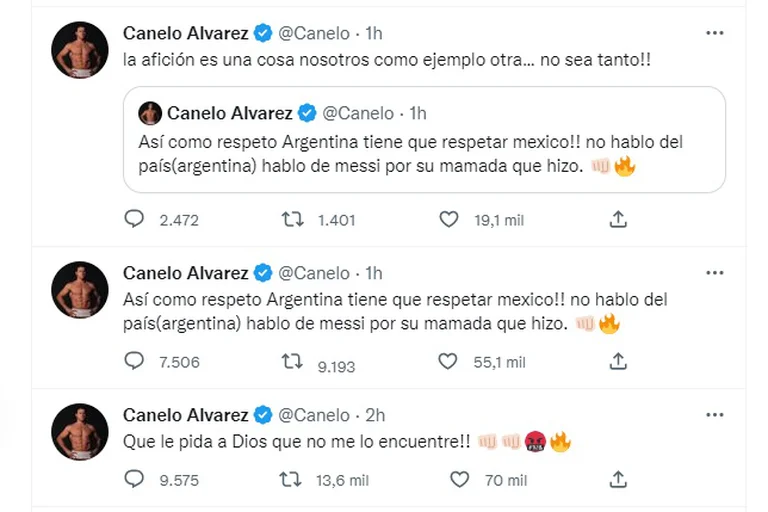Open more options on the first tweet
Viewport: 768px width, 512px height.
click(x=715, y=33)
